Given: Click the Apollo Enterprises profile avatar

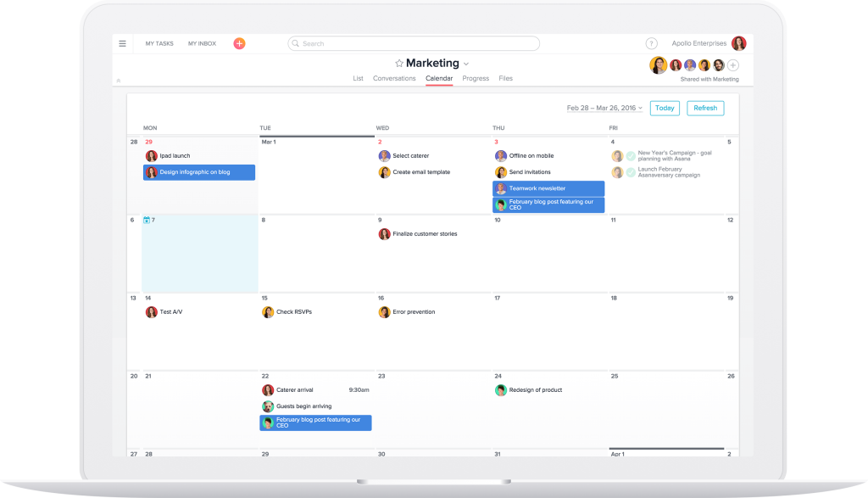Looking at the screenshot, I should tap(739, 43).
